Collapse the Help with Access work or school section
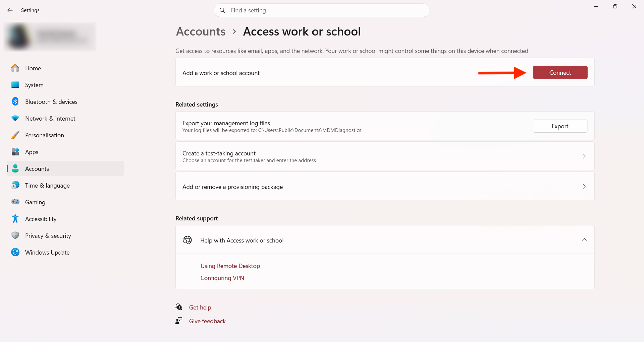 (584, 240)
